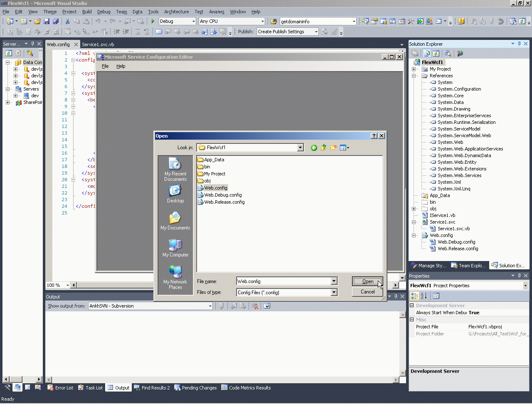The height and width of the screenshot is (404, 532).
Task: Click the Cancel button in the dialog
Action: point(367,292)
